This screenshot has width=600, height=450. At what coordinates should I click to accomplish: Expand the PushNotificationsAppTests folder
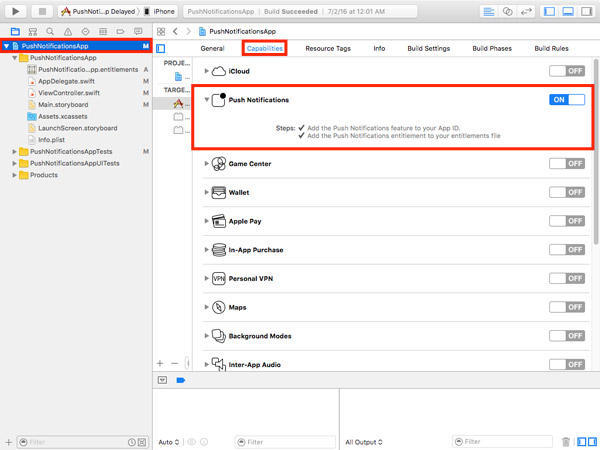(15, 152)
